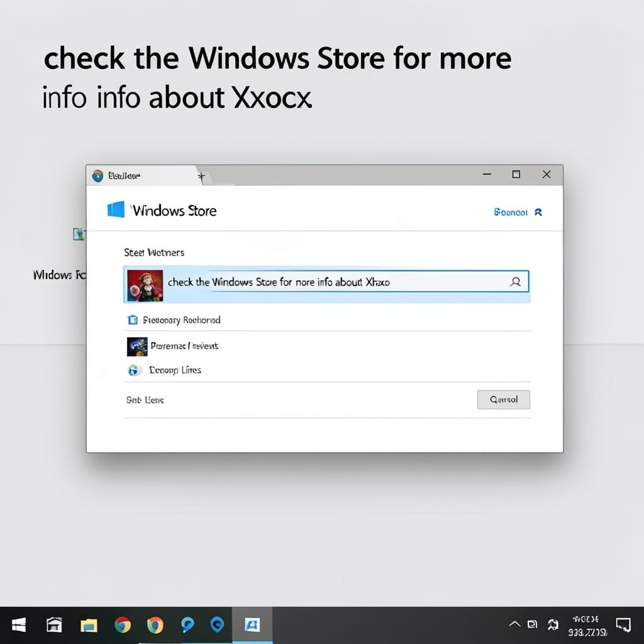Screen dimensions: 644x644
Task: Click the browser tab favicon icon
Action: 97,176
